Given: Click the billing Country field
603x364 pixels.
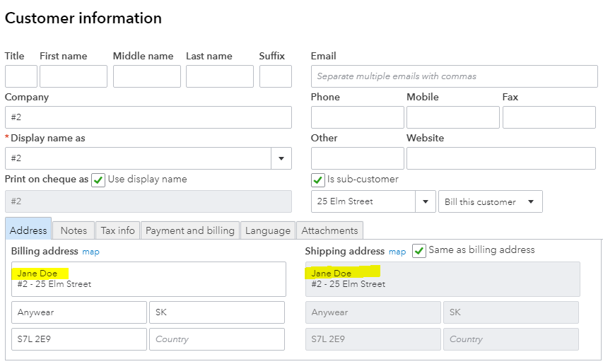Looking at the screenshot, I should tap(216, 339).
